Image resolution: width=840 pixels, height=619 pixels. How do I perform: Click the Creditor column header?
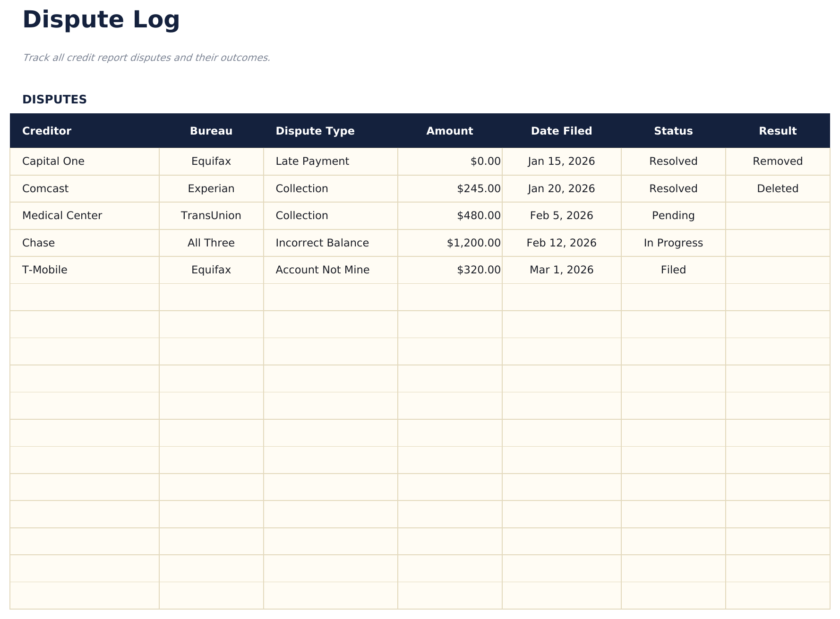[x=46, y=131]
